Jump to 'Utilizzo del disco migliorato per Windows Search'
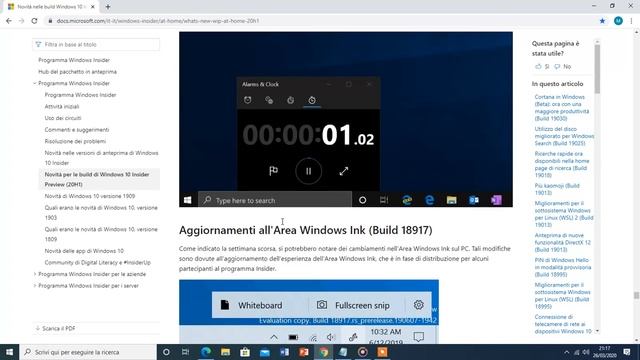The width and height of the screenshot is (640, 360). pos(564,136)
